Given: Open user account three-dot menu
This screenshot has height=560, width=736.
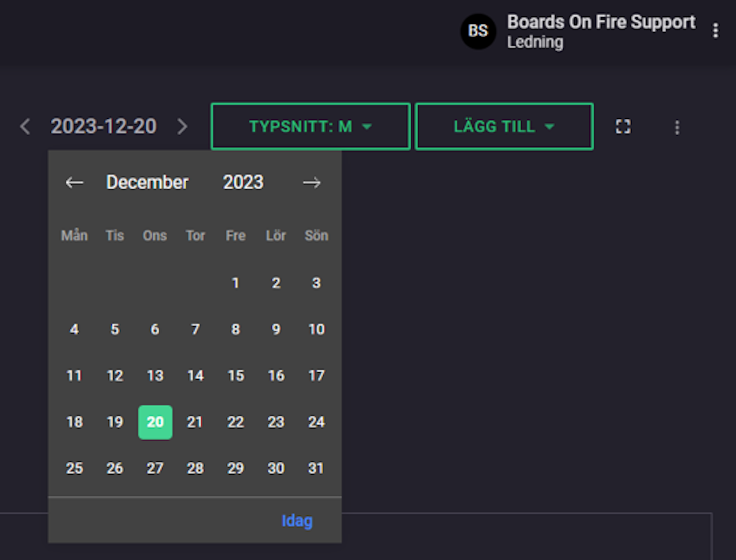Looking at the screenshot, I should coord(716,31).
